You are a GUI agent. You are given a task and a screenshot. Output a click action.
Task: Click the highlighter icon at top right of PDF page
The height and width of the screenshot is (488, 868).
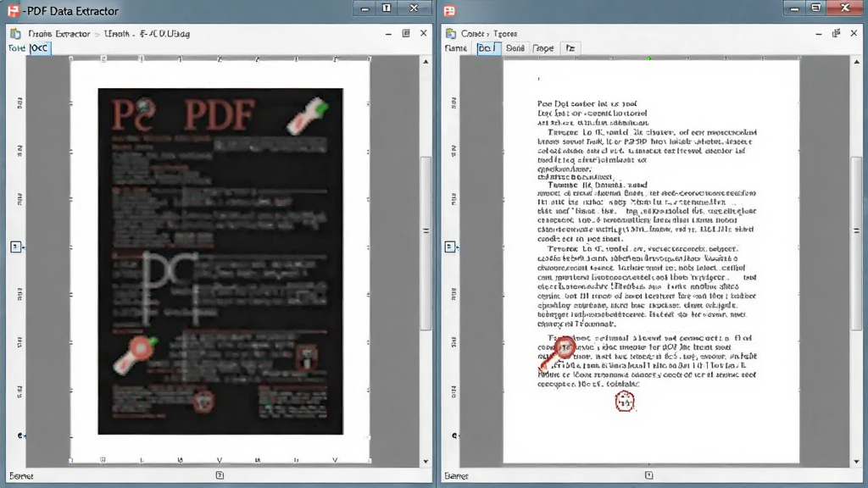307,115
